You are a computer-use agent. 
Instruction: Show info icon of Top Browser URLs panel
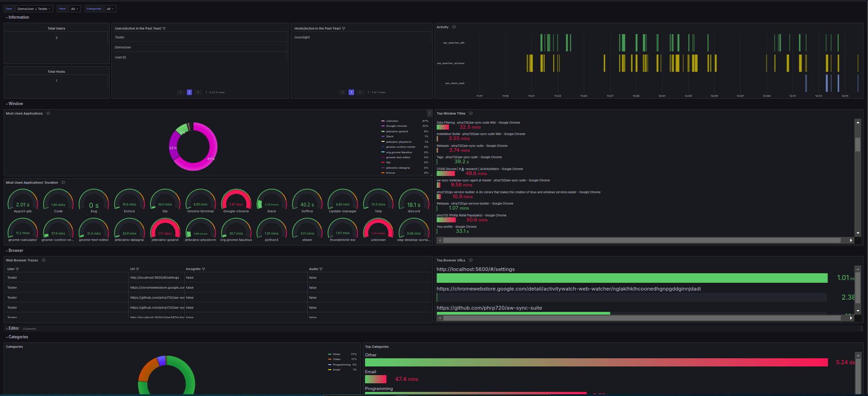(x=471, y=260)
